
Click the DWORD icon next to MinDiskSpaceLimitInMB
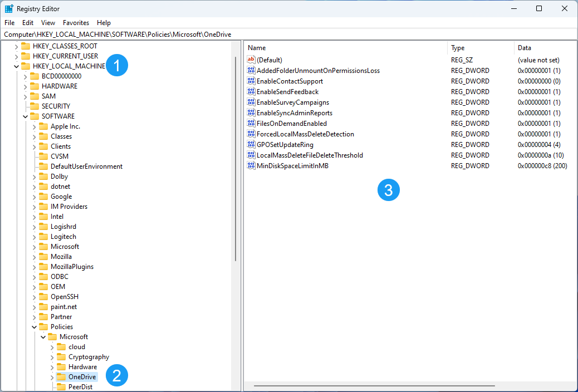point(251,166)
